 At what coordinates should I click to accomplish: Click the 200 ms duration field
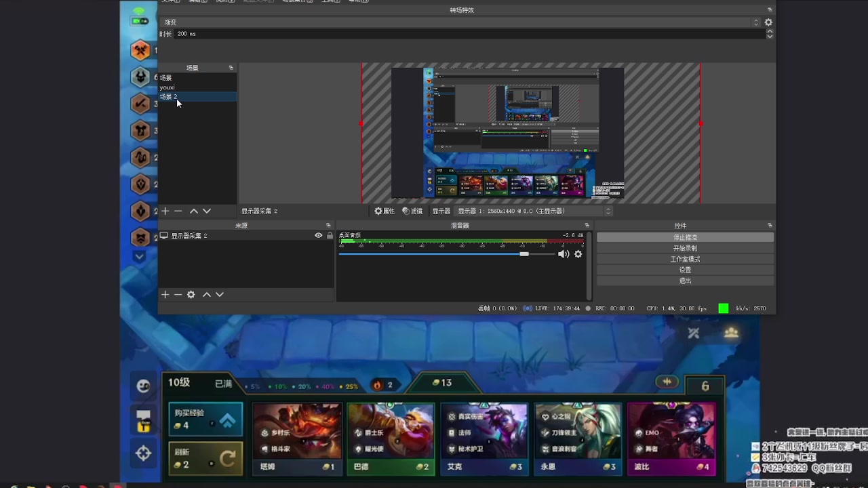pyautogui.click(x=469, y=34)
